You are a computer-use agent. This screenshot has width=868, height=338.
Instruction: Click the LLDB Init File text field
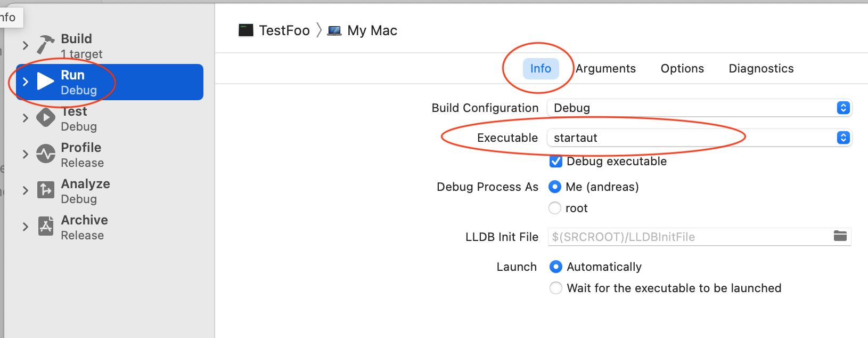(x=687, y=237)
